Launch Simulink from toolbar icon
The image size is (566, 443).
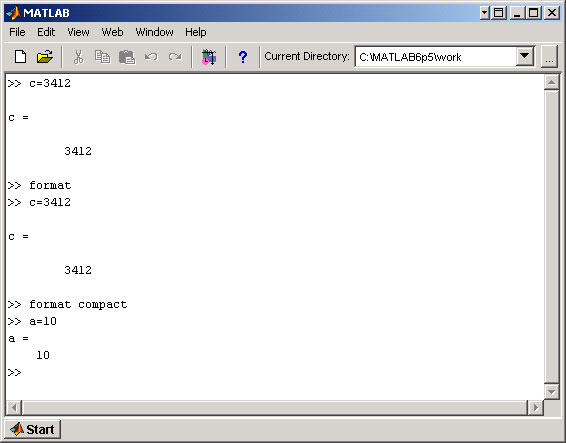pyautogui.click(x=209, y=57)
